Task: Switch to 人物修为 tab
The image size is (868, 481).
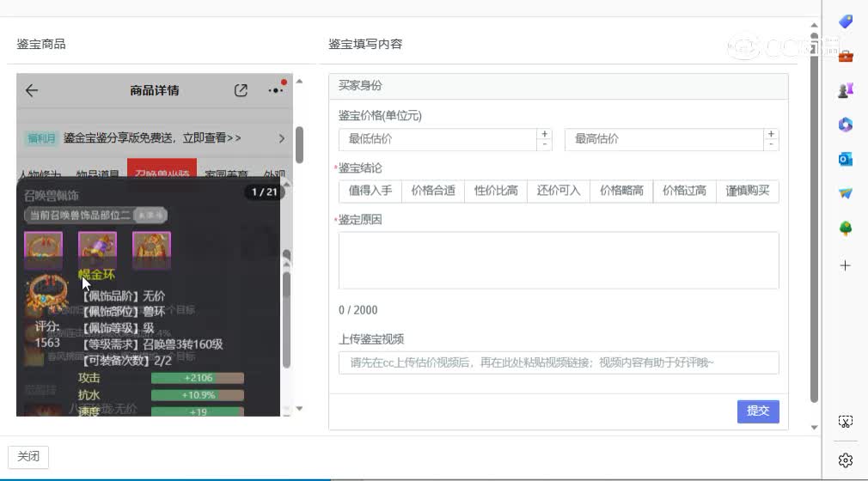Action: (x=40, y=174)
